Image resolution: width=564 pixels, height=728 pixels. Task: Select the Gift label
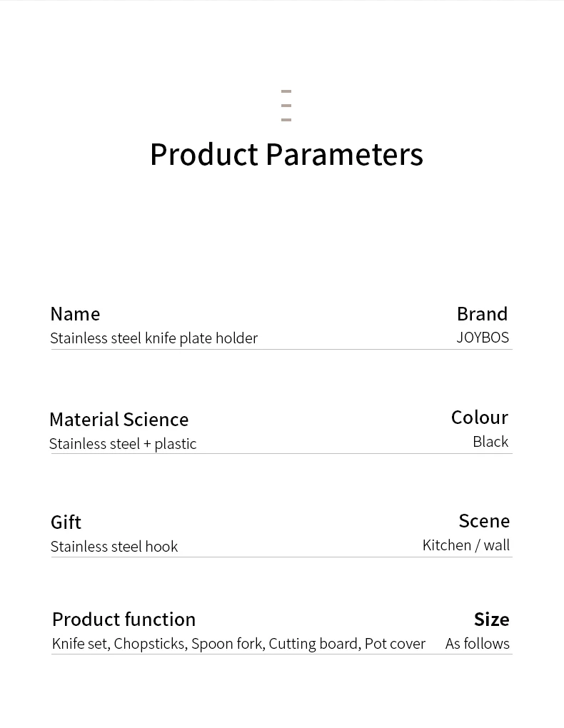[66, 522]
